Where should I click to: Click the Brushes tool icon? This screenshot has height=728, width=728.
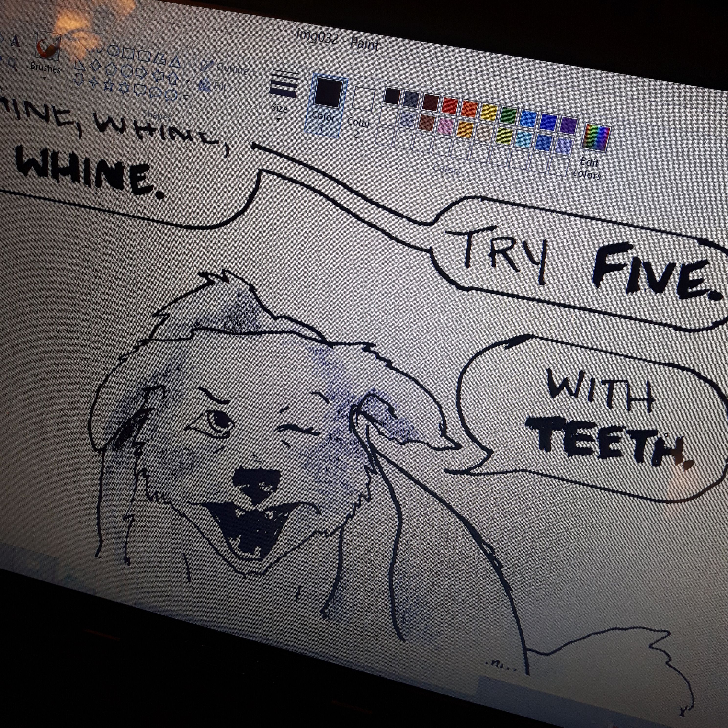pyautogui.click(x=48, y=46)
